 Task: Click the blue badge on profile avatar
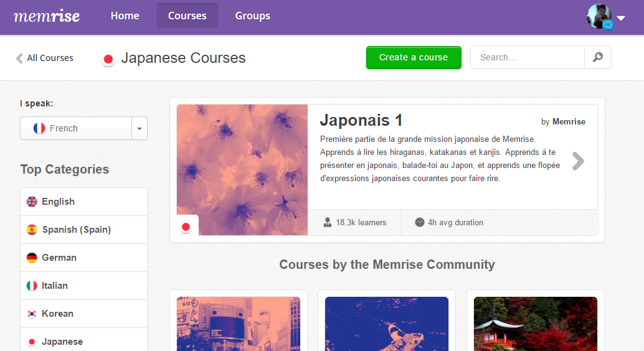pos(607,25)
